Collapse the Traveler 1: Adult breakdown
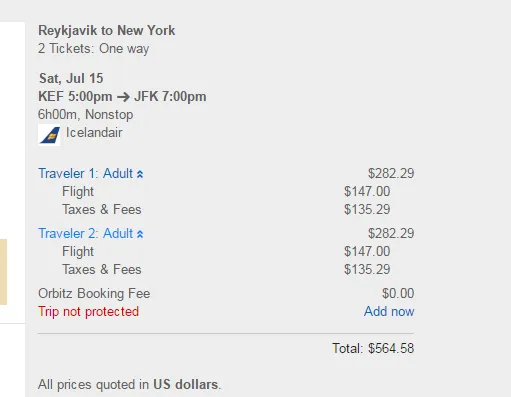Viewport: 511px width, 397px height. (x=91, y=174)
